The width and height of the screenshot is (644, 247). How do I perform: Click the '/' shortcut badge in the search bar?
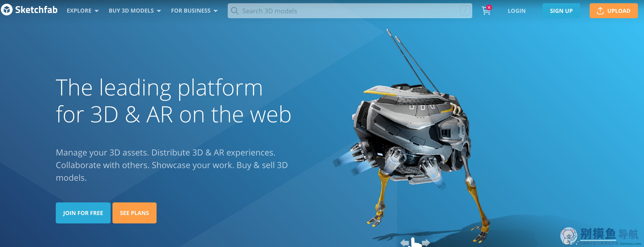tap(465, 10)
